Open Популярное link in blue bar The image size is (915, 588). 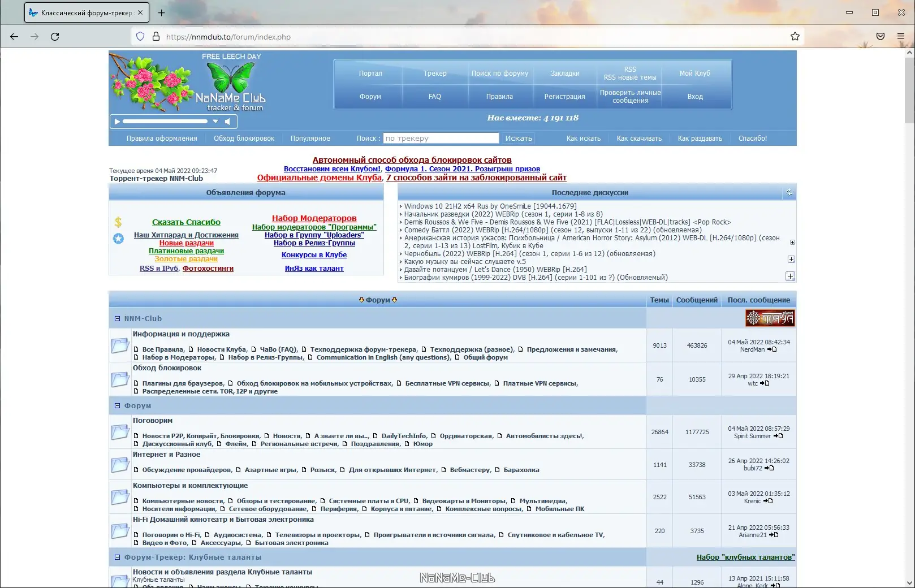coord(310,139)
